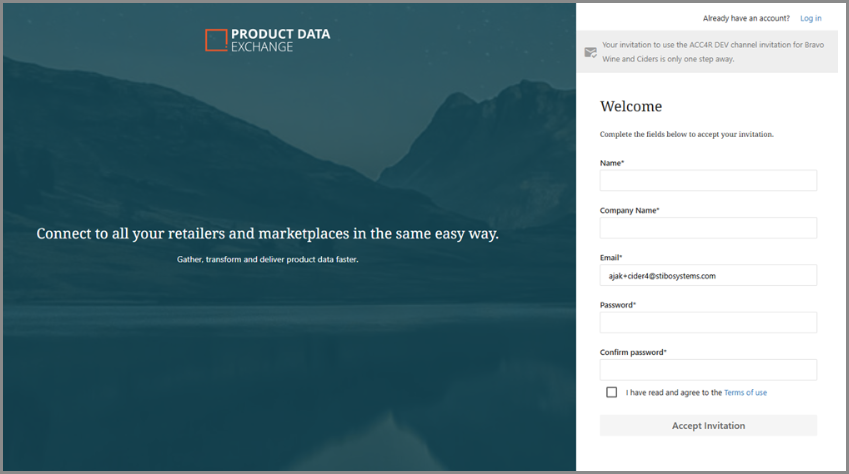Viewport: 849px width, 474px height.
Task: Focus the Name input field
Action: click(708, 180)
